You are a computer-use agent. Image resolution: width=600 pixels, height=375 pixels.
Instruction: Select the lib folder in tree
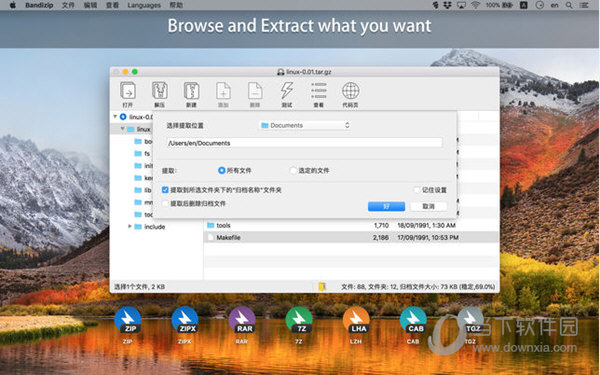[143, 190]
